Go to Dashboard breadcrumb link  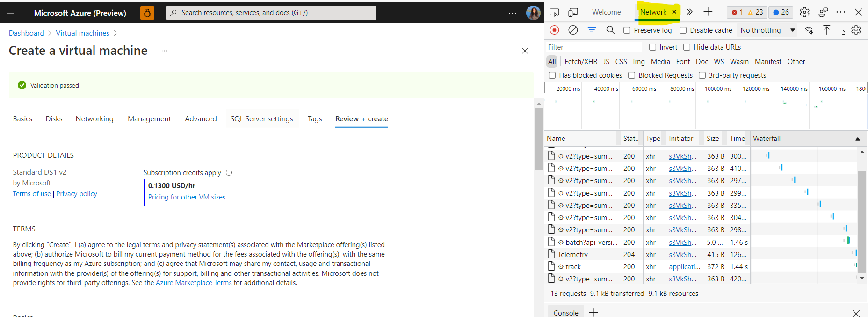click(x=27, y=33)
